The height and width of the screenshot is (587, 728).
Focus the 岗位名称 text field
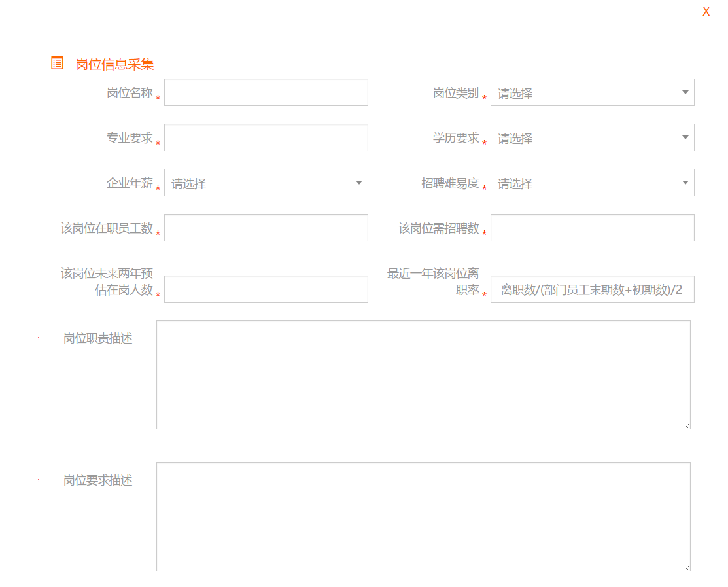pyautogui.click(x=266, y=92)
